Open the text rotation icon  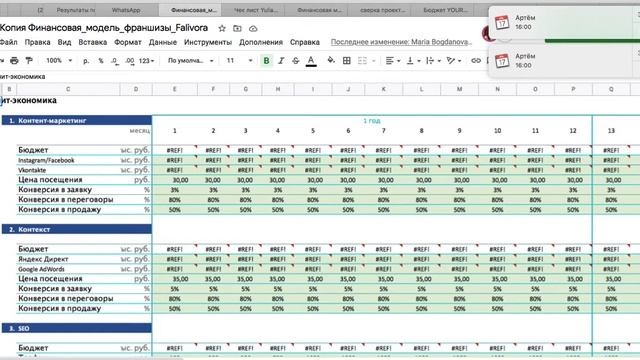451,60
